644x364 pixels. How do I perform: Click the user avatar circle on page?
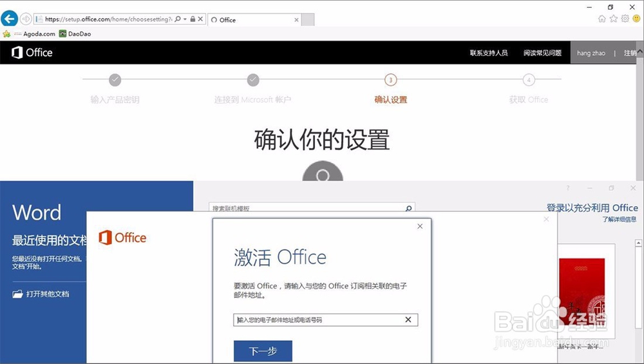pos(323,171)
